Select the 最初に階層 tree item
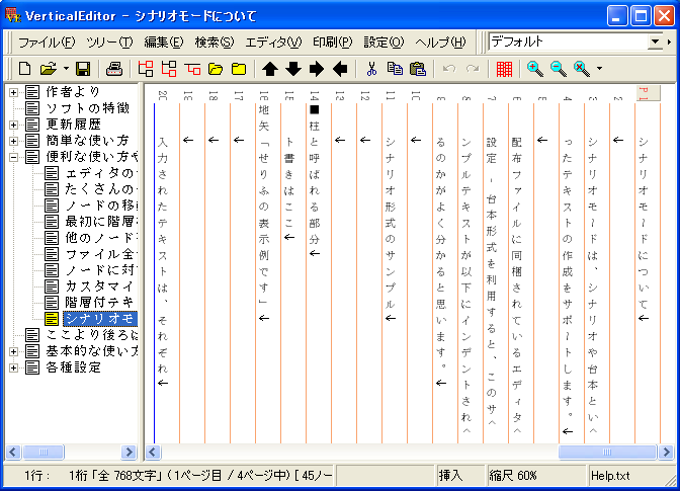This screenshot has width=680, height=491. coord(101,222)
